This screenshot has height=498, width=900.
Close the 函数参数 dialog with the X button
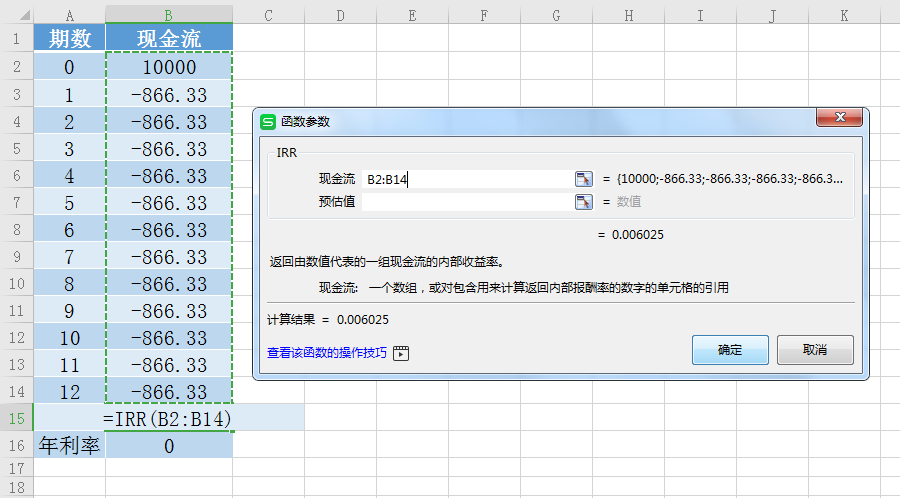click(x=839, y=117)
